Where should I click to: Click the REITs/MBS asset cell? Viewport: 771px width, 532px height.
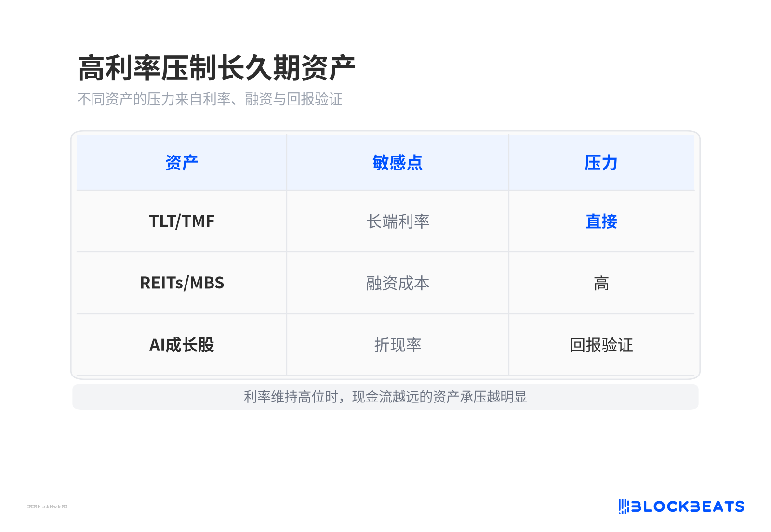182,283
